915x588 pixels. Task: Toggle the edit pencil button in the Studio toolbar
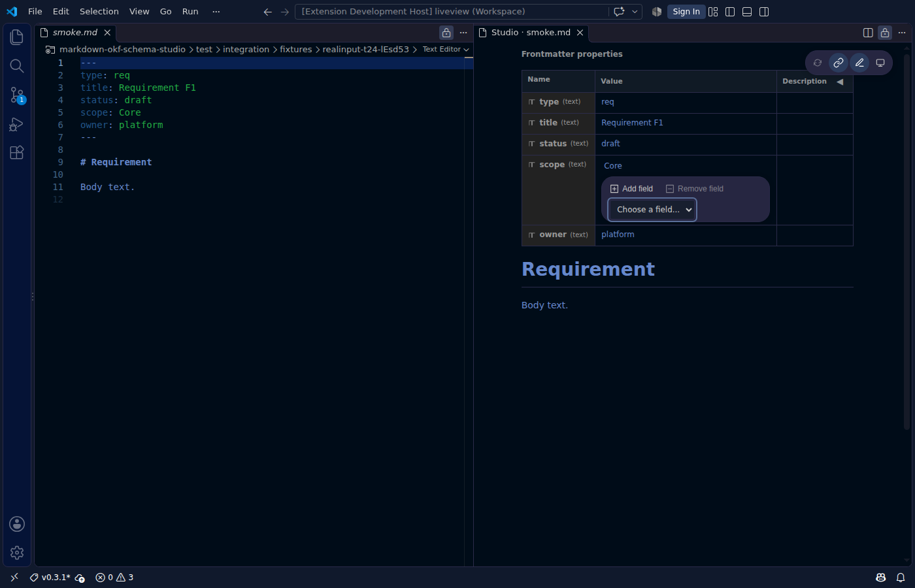pos(859,63)
